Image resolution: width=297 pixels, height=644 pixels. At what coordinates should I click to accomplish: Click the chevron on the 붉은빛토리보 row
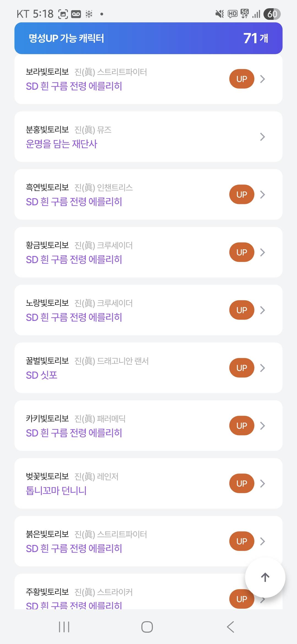262,541
